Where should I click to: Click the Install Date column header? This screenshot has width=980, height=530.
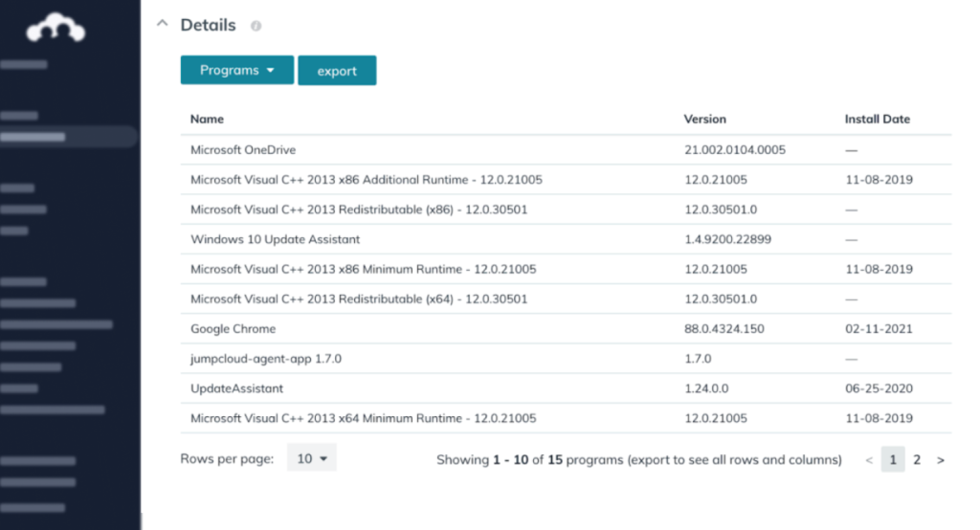coord(878,119)
